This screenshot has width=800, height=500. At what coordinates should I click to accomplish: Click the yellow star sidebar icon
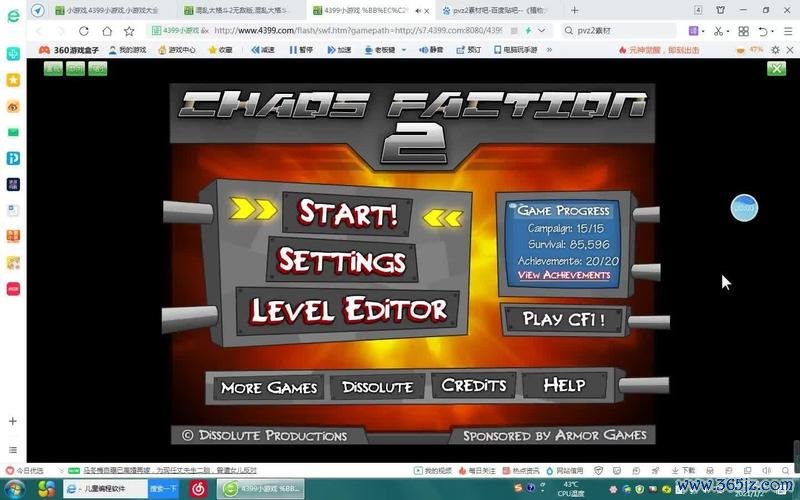(x=13, y=80)
